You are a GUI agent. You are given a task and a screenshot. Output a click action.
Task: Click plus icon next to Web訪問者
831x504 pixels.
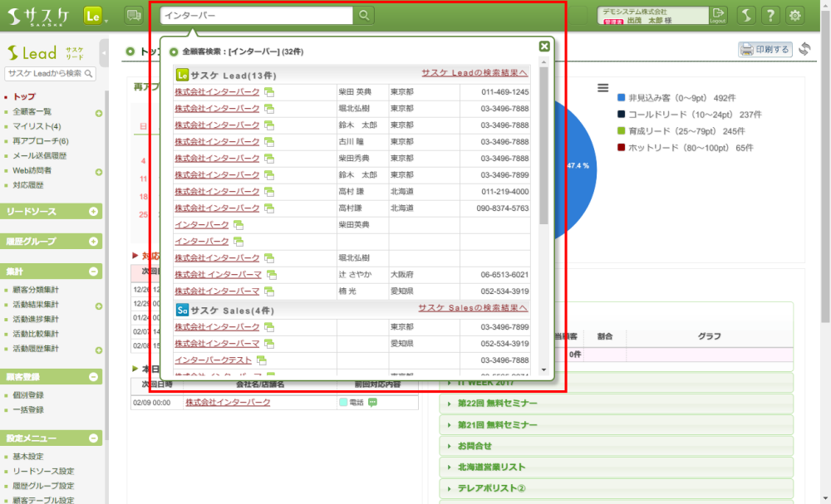[99, 172]
